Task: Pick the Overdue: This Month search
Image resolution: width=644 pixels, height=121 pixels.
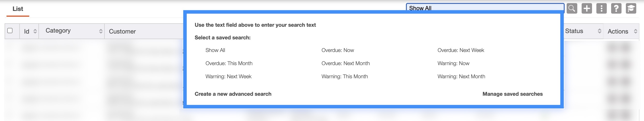Action: [x=229, y=63]
